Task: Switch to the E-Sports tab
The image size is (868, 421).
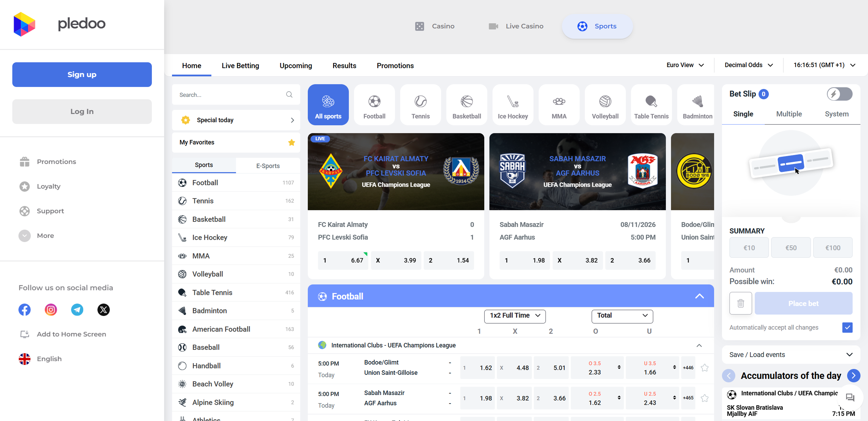Action: [x=268, y=166]
